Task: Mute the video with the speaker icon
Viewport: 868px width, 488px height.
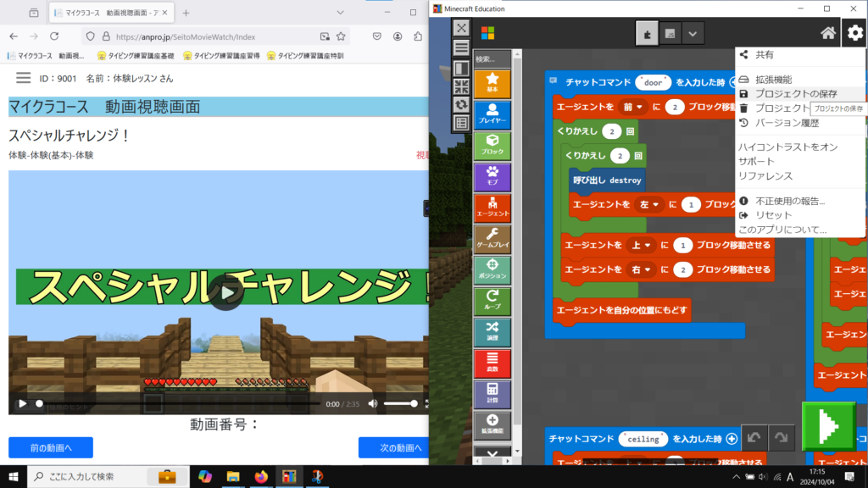Action: point(373,404)
